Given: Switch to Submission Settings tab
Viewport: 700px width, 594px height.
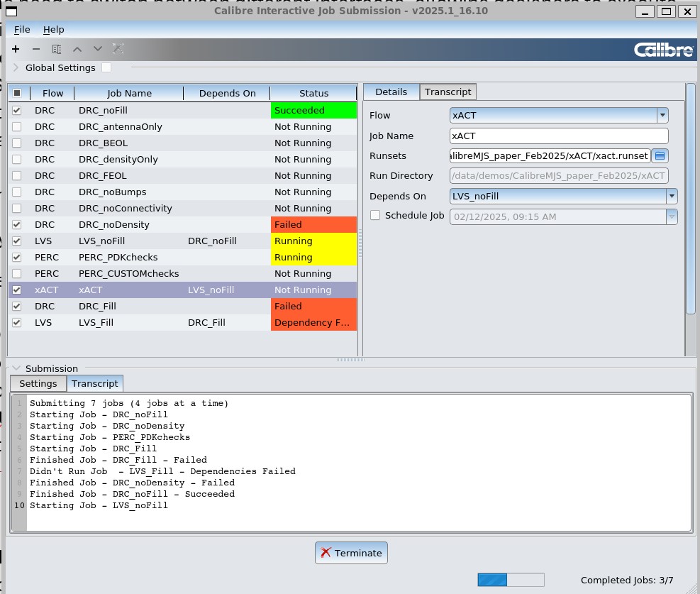Looking at the screenshot, I should (x=38, y=384).
